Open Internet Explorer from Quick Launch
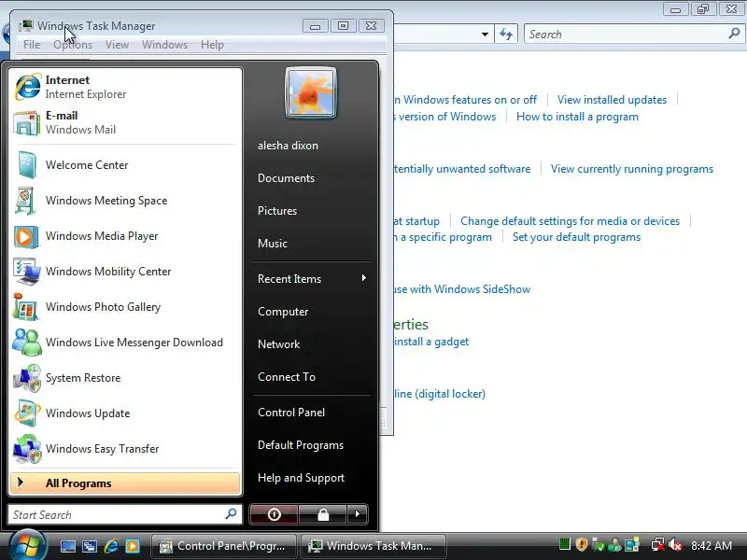 (x=111, y=546)
